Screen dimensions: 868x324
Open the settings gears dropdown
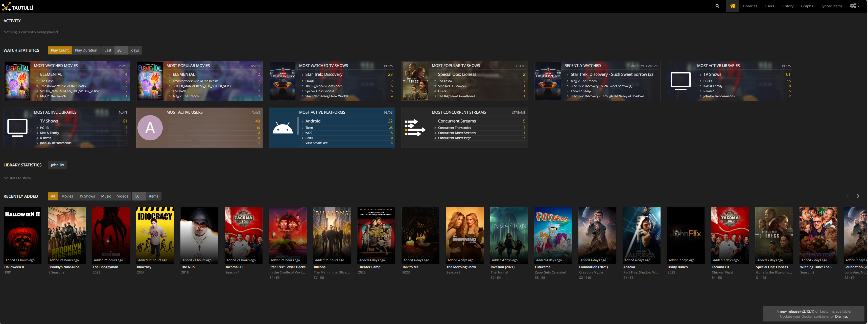pos(855,6)
